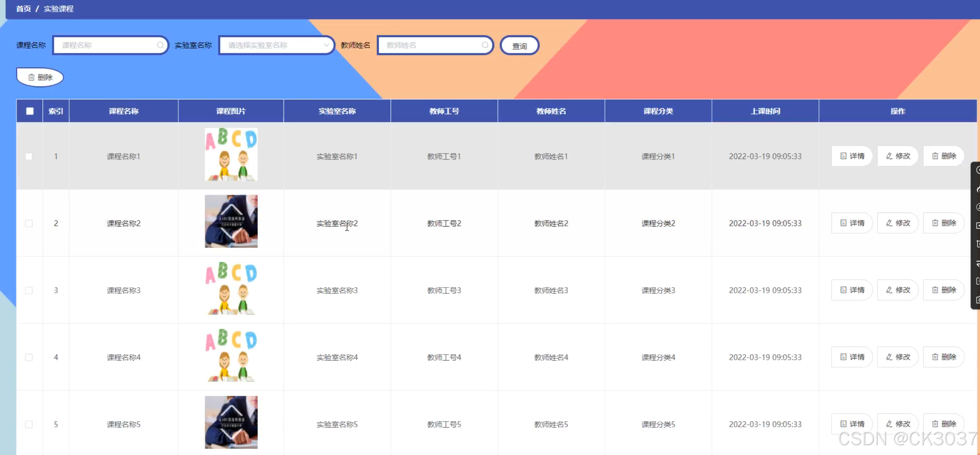Click search icon in 教师姓名 field
980x455 pixels.
485,45
